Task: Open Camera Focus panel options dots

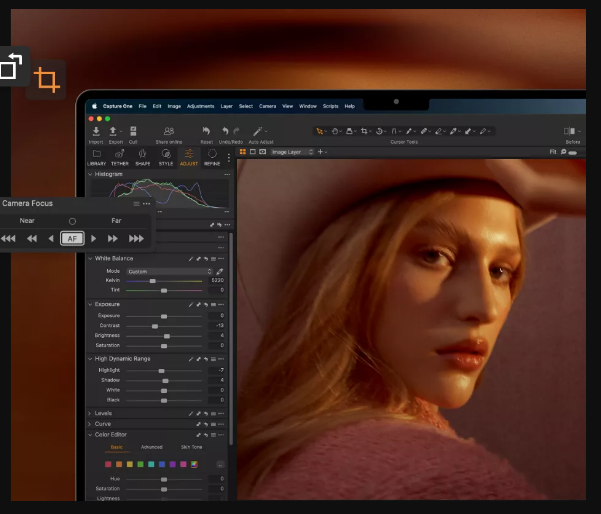Action: click(x=146, y=204)
